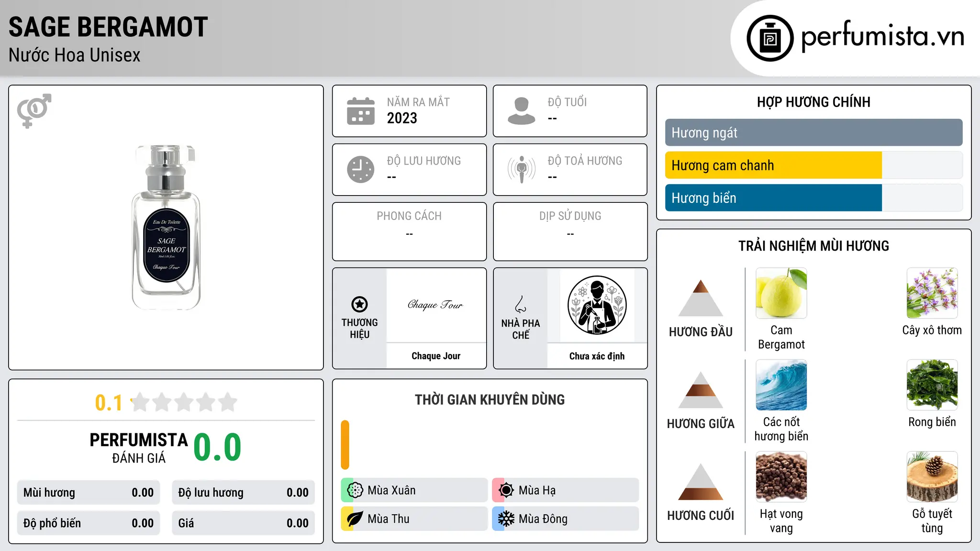Click the Độ phổ biến score row
Screen dimensions: 980x551
coord(89,523)
